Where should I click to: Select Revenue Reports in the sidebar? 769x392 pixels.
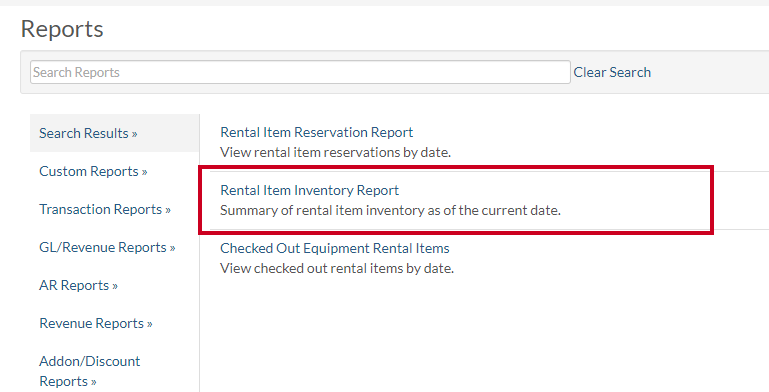click(96, 323)
